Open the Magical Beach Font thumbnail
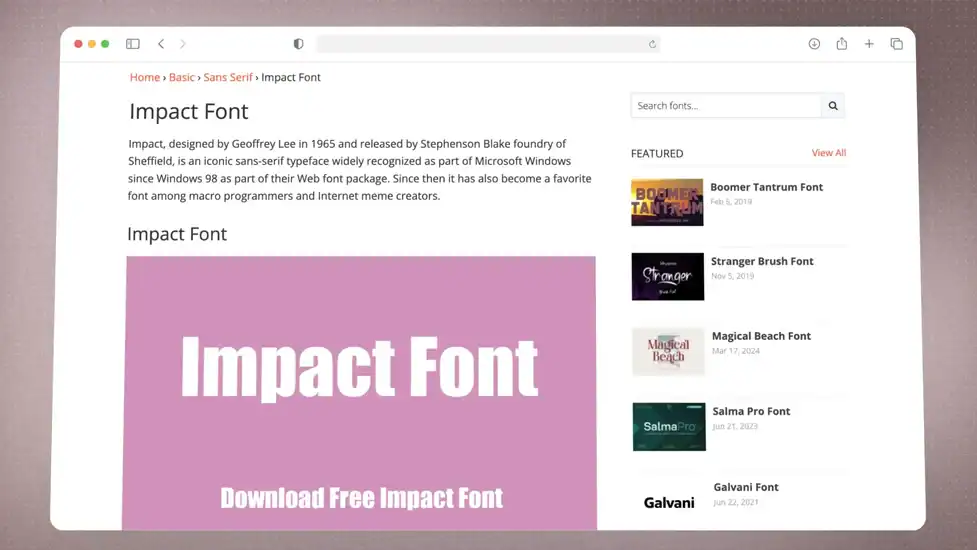 [668, 351]
